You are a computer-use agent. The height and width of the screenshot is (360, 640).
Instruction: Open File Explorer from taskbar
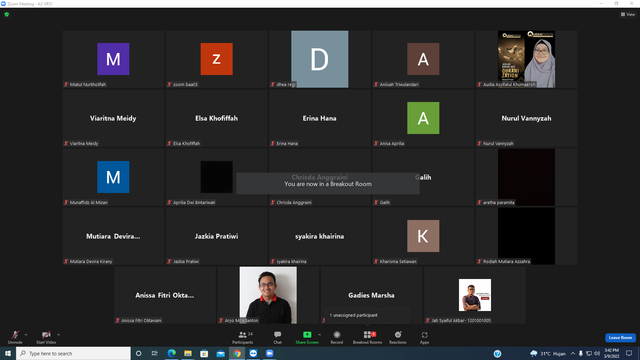click(188, 353)
